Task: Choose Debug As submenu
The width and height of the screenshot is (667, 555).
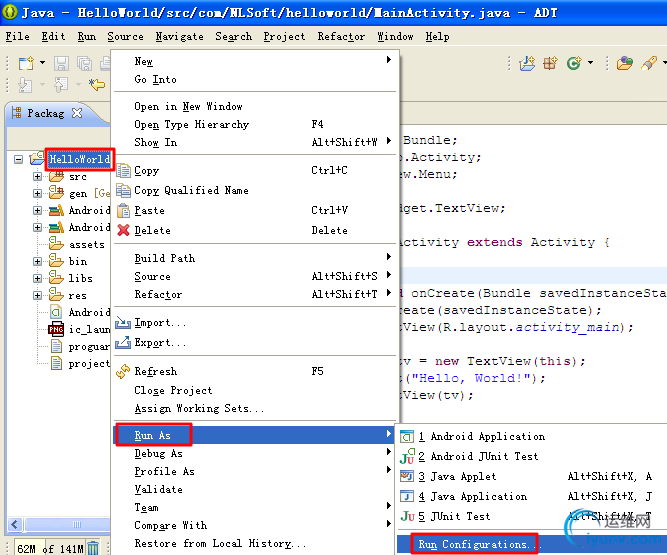Action: point(254,453)
